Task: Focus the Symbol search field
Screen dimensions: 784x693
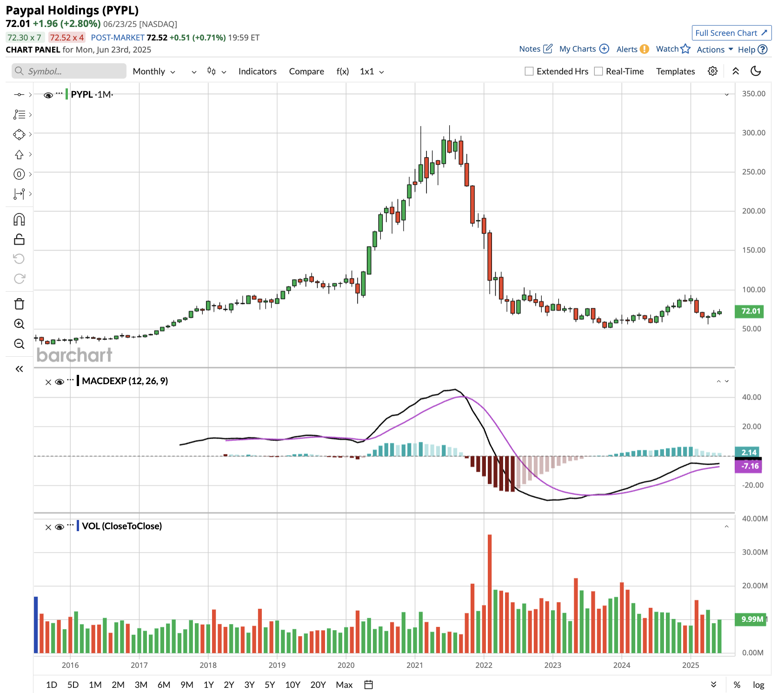Action: pos(69,71)
